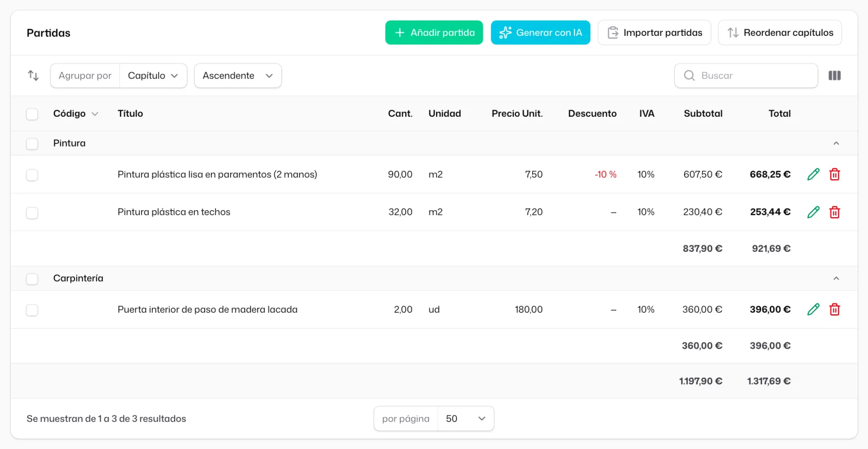Viewport: 868px width, 449px height.
Task: Delete the Puerta interior de paso row
Action: click(x=834, y=309)
